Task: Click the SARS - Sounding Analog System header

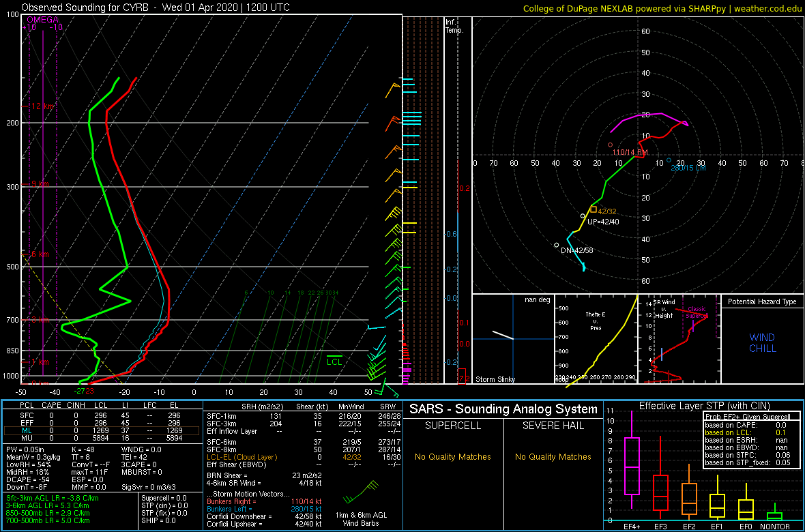Action: pos(503,409)
